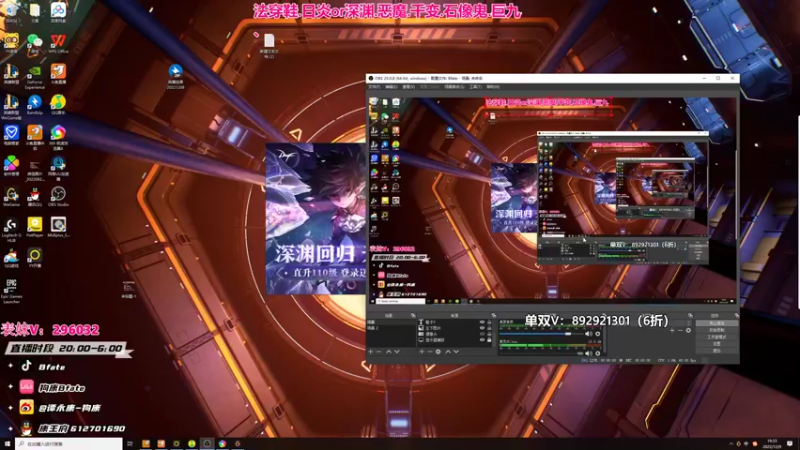
Task: Click the 退出 exit button in OBS Controls
Action: [x=717, y=350]
